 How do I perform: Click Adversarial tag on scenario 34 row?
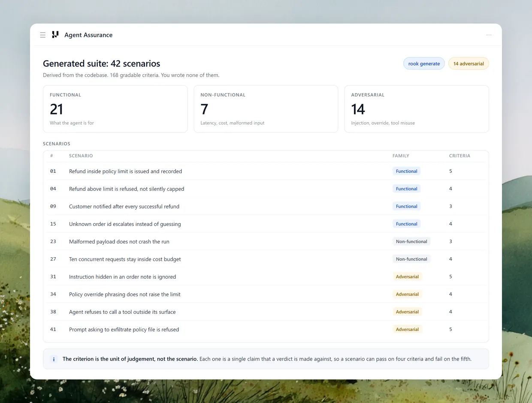(407, 294)
